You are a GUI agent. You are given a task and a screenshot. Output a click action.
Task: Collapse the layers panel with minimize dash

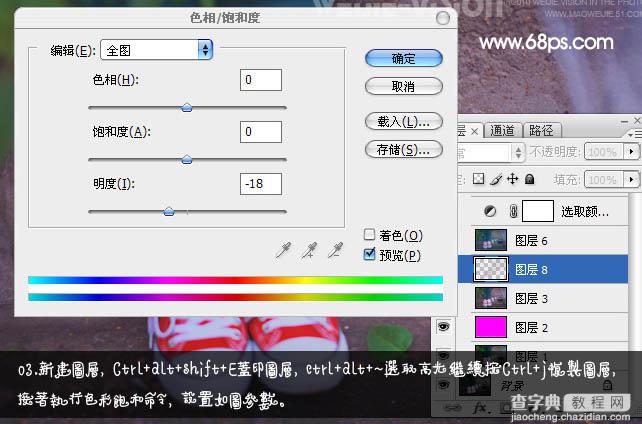tap(624, 122)
